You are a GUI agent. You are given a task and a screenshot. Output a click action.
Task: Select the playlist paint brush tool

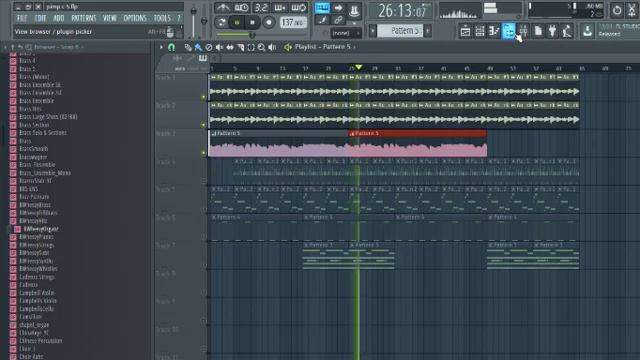(198, 47)
